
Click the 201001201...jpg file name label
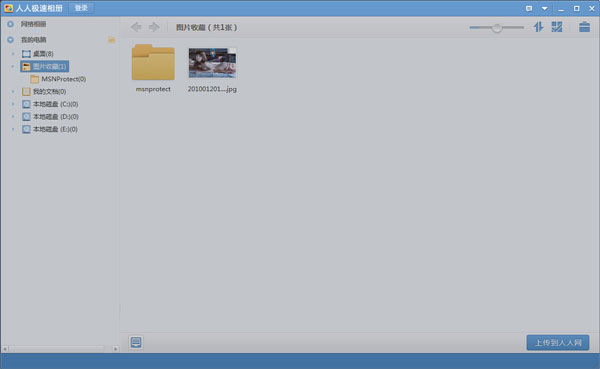tap(212, 89)
